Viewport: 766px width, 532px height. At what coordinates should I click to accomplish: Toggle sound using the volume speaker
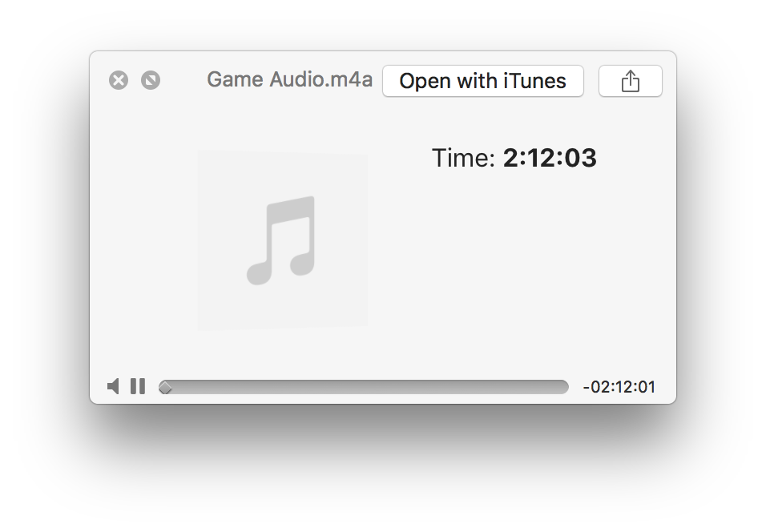point(113,386)
